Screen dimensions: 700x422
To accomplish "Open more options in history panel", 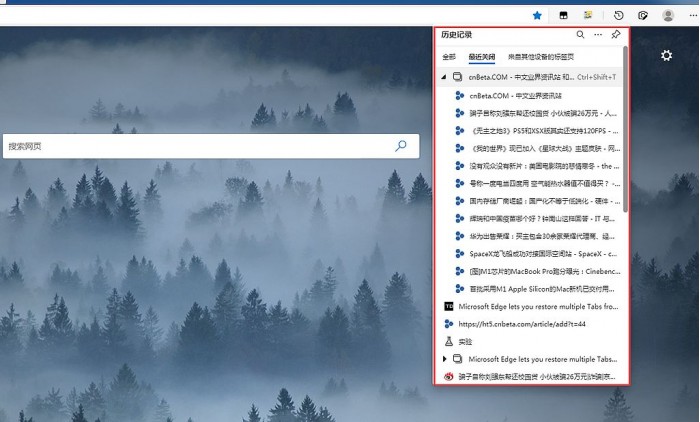I will 597,35.
